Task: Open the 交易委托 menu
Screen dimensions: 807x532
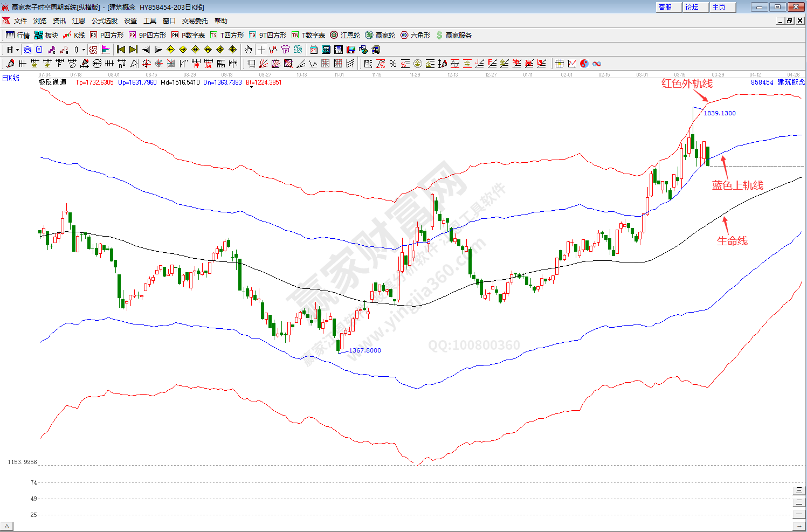Action: pos(195,21)
